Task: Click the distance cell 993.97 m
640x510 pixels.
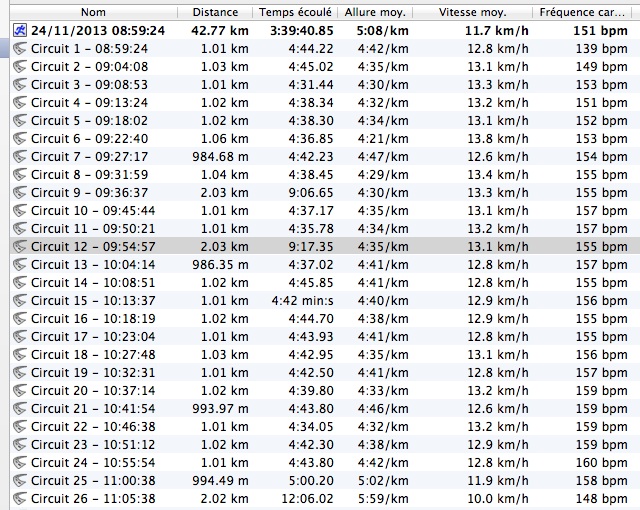Action: click(x=220, y=409)
